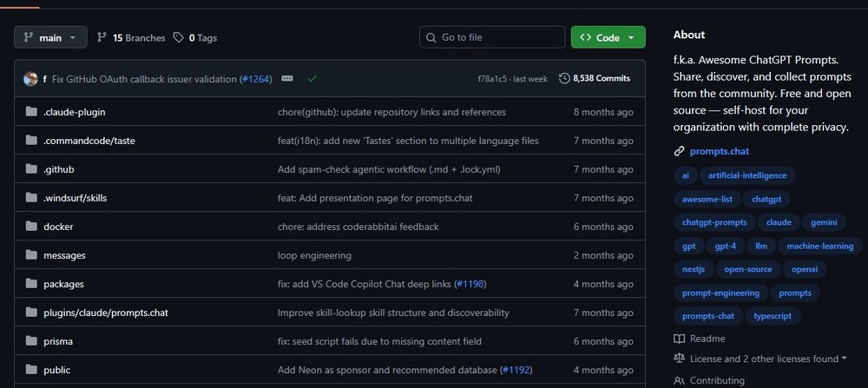Open the green Code dropdown button
The height and width of the screenshot is (388, 868).
pos(608,37)
